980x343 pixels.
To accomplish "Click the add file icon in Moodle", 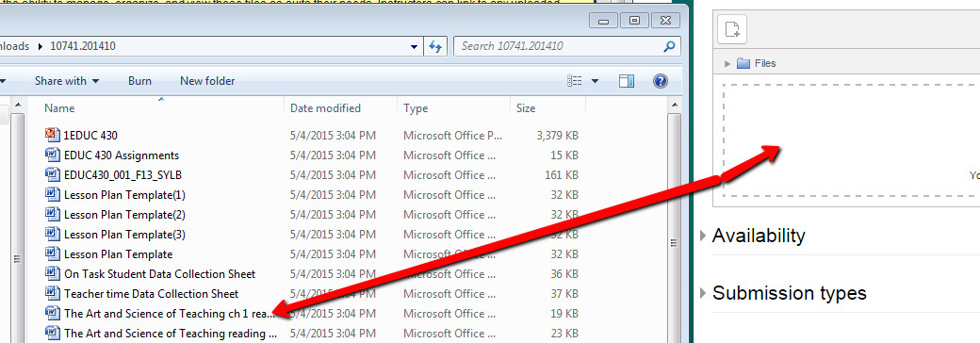I will click(732, 29).
